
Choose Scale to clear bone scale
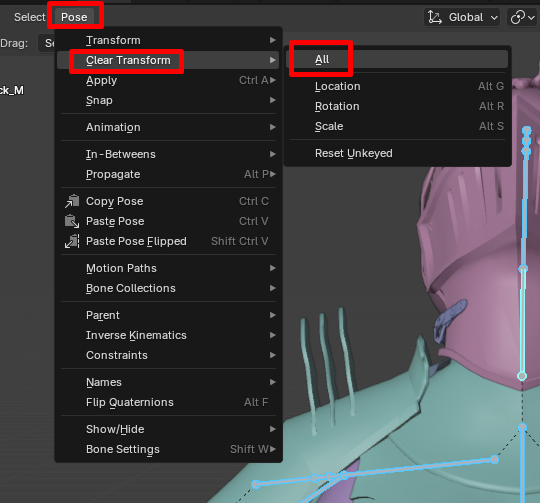coord(397,126)
